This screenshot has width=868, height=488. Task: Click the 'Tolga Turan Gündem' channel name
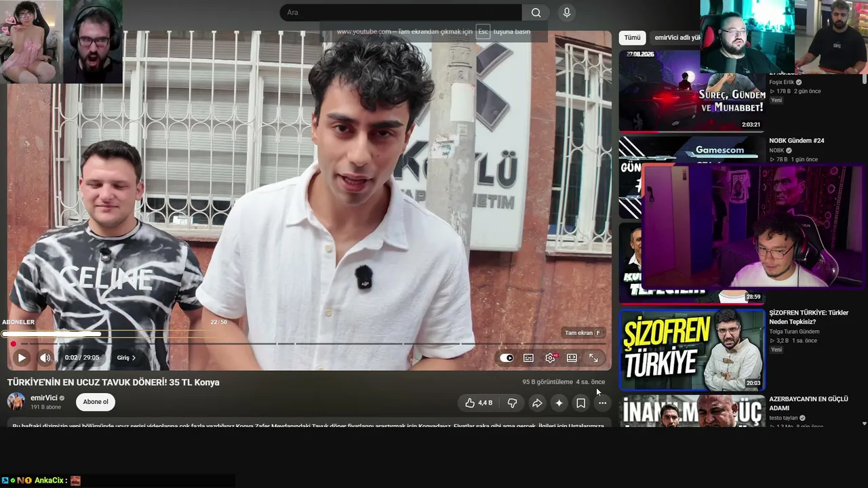(x=794, y=331)
